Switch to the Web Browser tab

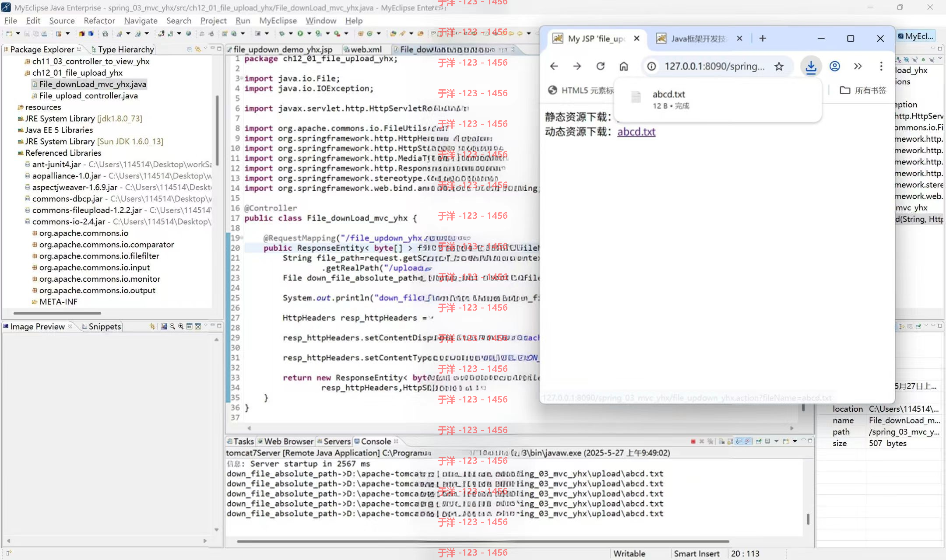click(286, 441)
